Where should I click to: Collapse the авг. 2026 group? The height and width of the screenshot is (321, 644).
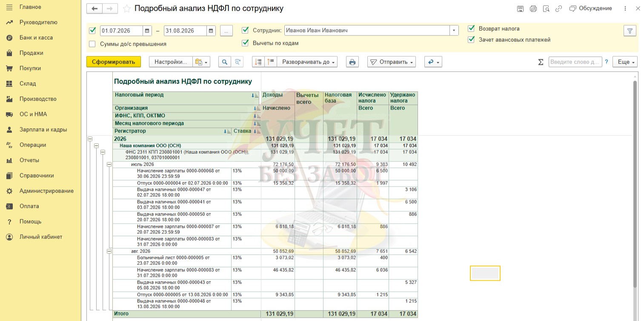109,251
